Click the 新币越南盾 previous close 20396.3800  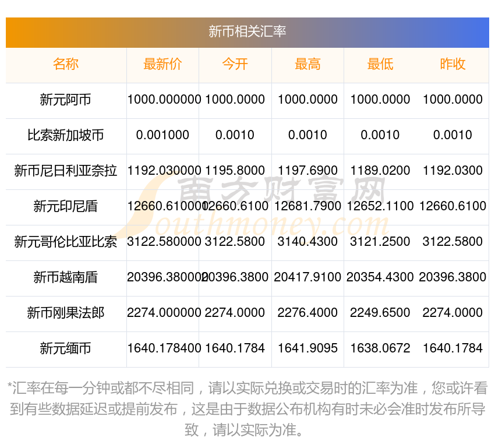(452, 277)
